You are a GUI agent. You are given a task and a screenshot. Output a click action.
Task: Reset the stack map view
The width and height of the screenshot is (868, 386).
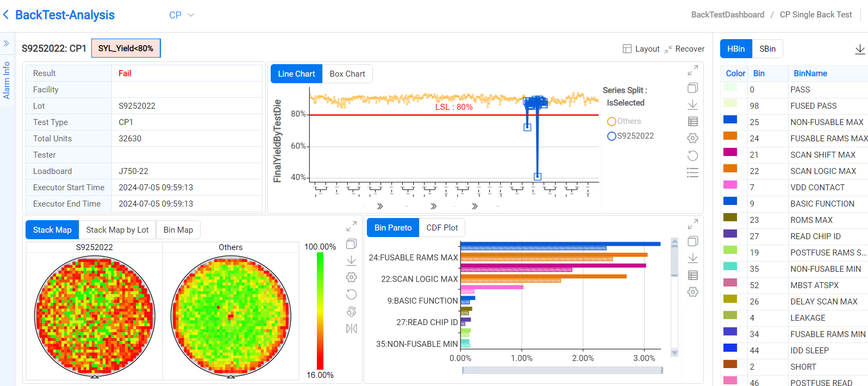(351, 295)
